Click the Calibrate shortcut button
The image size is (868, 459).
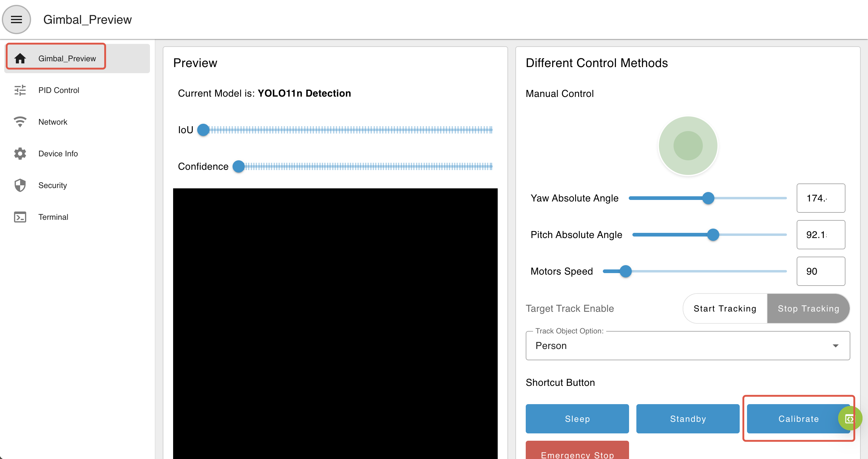click(x=798, y=418)
